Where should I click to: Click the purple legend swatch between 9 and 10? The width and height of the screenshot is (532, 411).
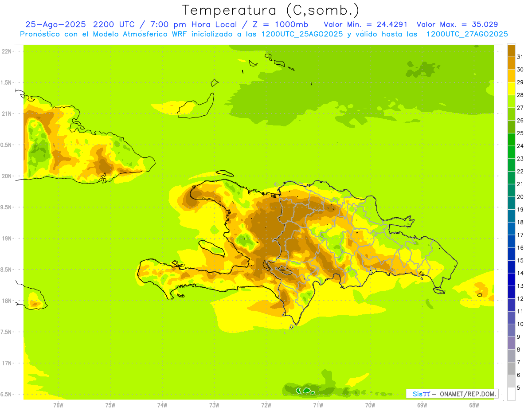(511, 330)
